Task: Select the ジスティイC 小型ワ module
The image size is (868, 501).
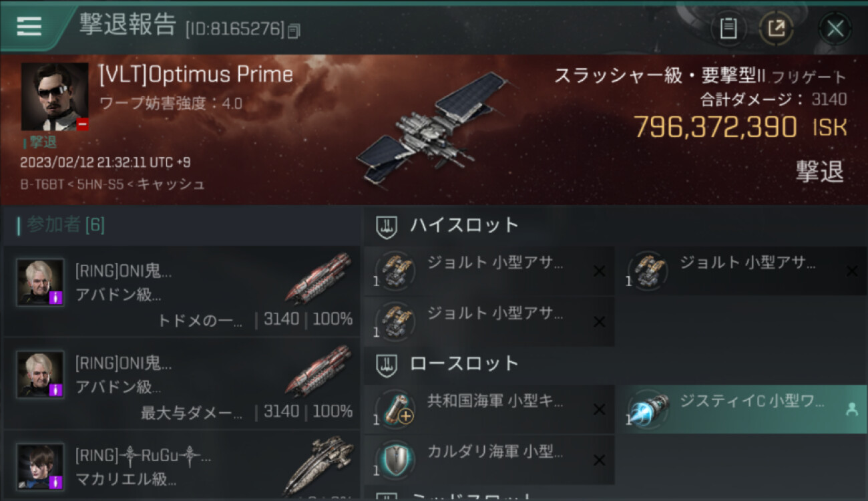Action: coord(741,409)
